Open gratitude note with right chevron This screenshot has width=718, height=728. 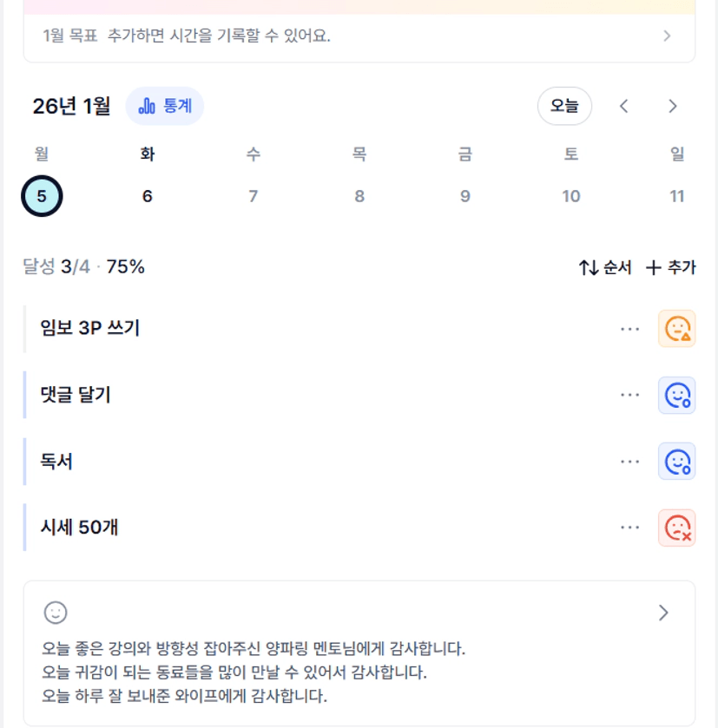[x=663, y=613]
